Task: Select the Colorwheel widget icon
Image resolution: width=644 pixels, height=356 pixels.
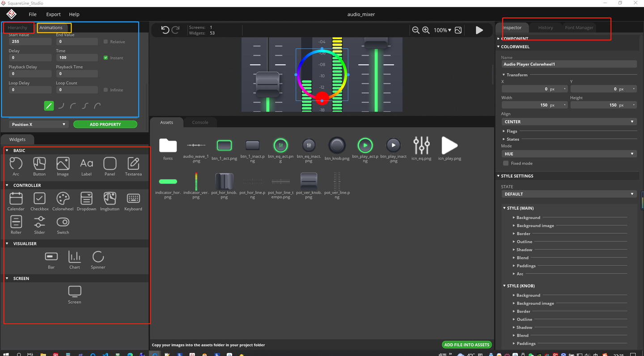Action: 63,199
